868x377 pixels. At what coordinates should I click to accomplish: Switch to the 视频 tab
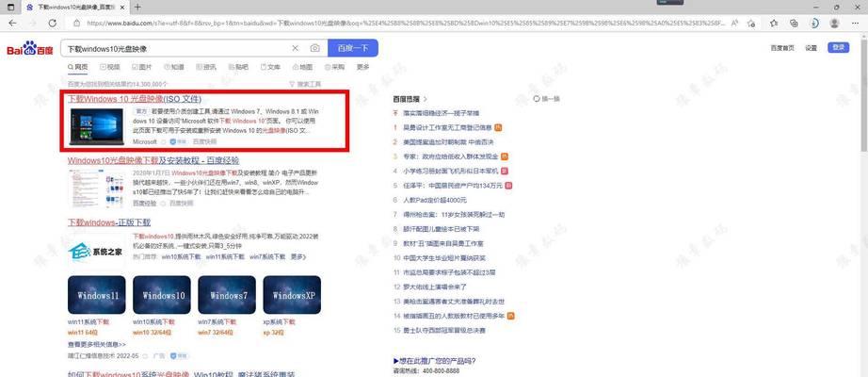tap(109, 67)
